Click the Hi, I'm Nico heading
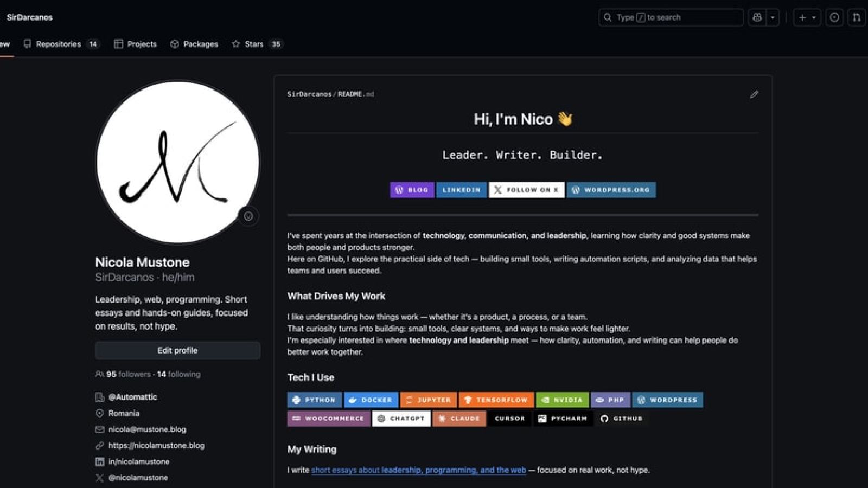 (x=523, y=119)
